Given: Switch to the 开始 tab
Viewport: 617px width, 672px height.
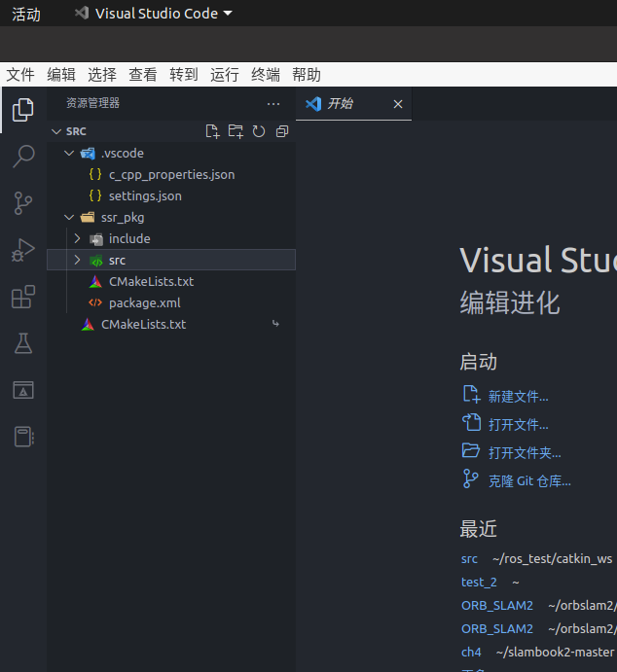Looking at the screenshot, I should (x=353, y=104).
